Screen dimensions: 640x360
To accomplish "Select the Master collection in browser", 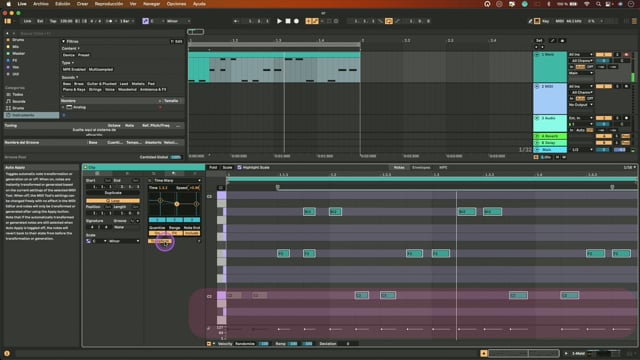I will [18, 53].
